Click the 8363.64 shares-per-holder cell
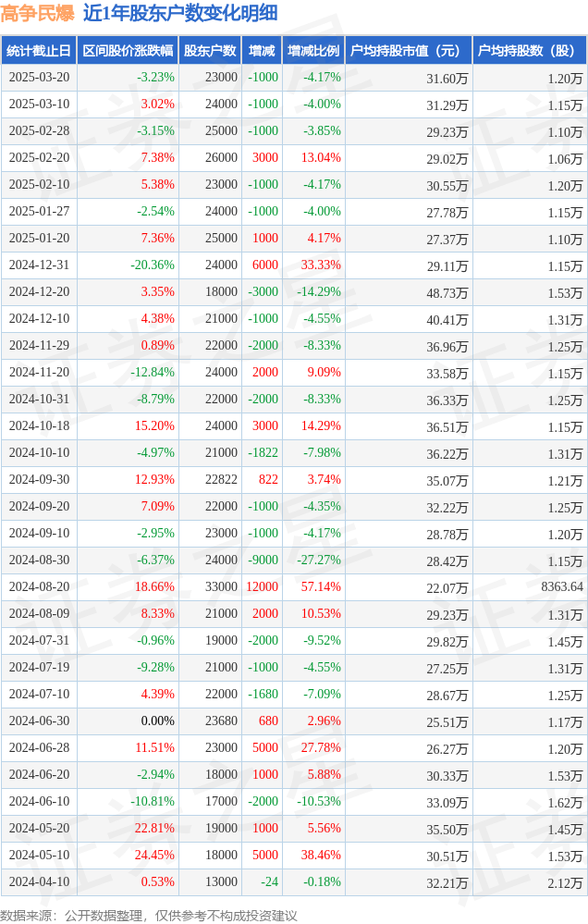 562,587
